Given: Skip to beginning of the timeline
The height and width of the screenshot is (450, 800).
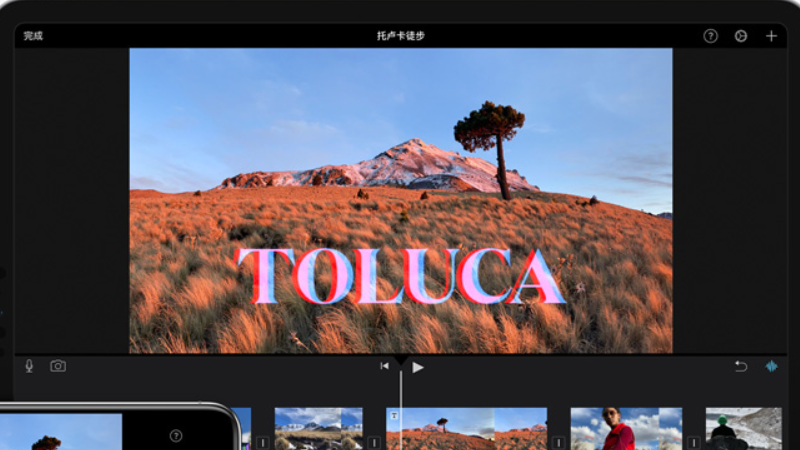Looking at the screenshot, I should 384,366.
